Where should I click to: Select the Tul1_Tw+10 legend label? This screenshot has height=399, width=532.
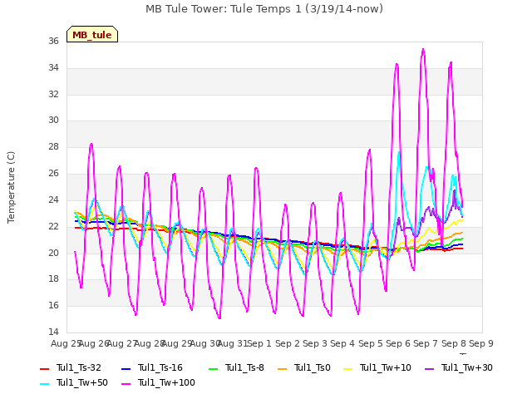386,367
